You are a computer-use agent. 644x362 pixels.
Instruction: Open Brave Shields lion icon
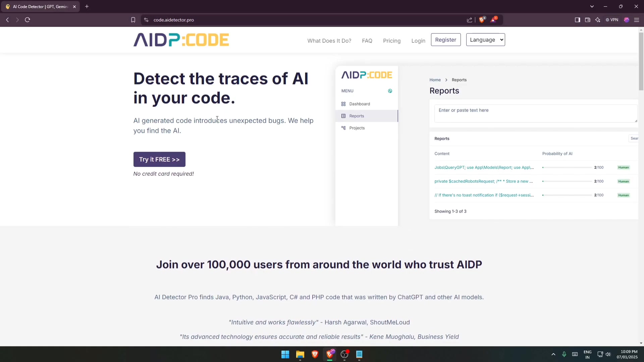point(482,19)
